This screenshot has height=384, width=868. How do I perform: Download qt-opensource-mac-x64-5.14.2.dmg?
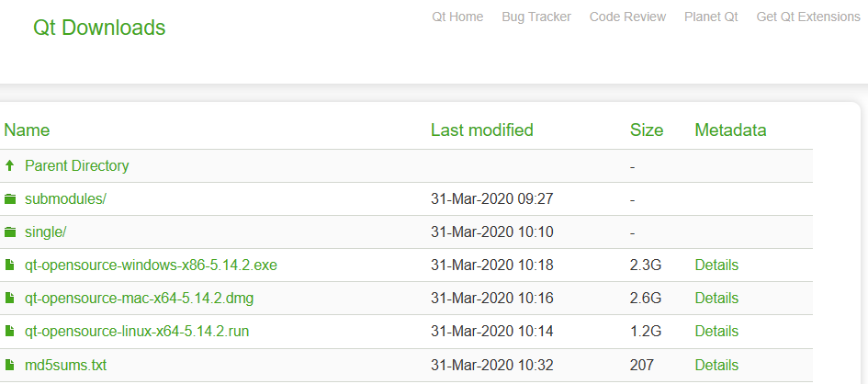[139, 299]
